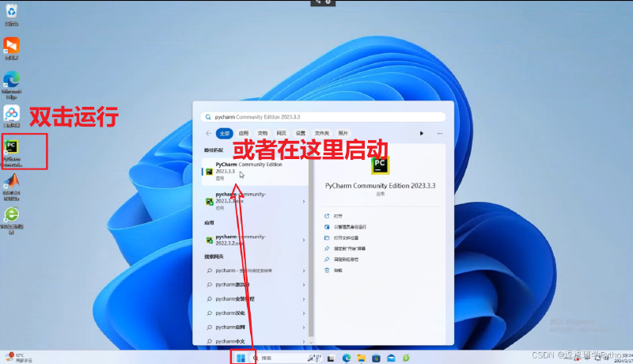This screenshot has width=633, height=364.
Task: Open the three-dot options menu
Action: (x=440, y=133)
